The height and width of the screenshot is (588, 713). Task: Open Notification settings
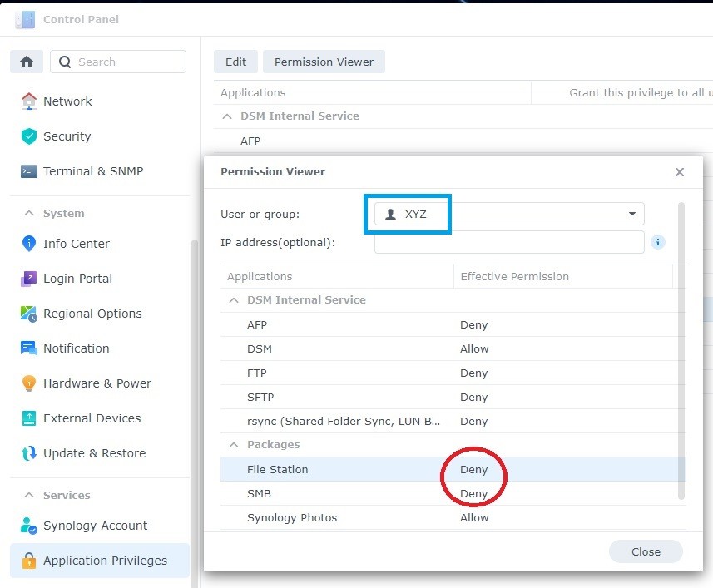(74, 348)
